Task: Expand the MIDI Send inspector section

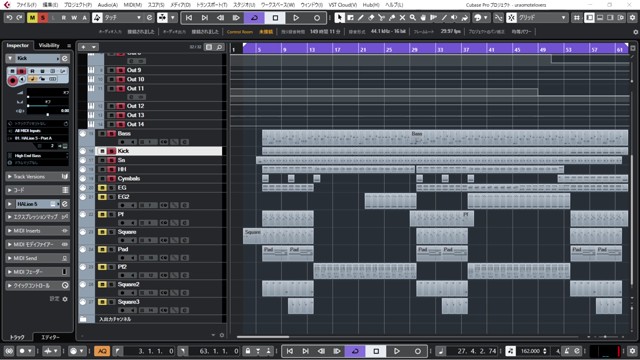Action: [x=37, y=258]
